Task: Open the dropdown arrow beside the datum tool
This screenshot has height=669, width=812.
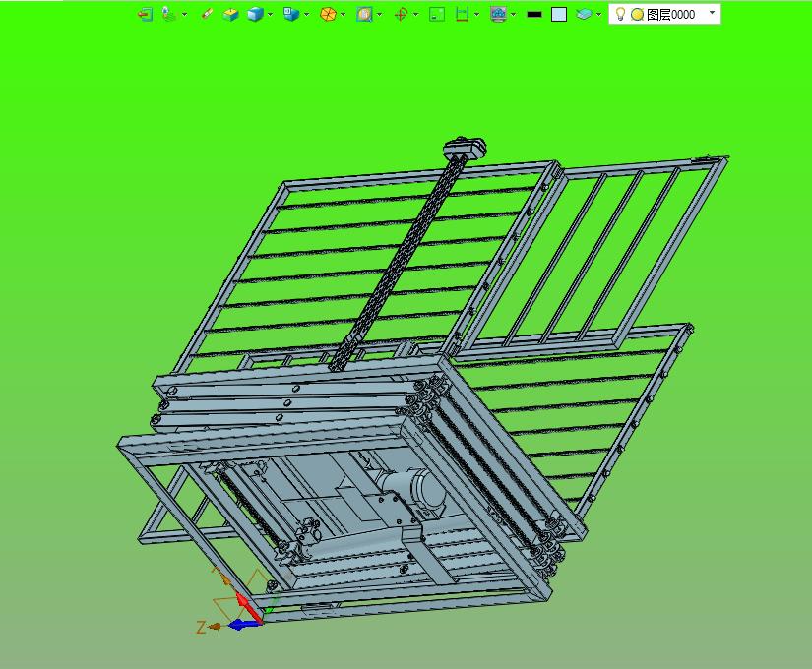Action: tap(184, 15)
